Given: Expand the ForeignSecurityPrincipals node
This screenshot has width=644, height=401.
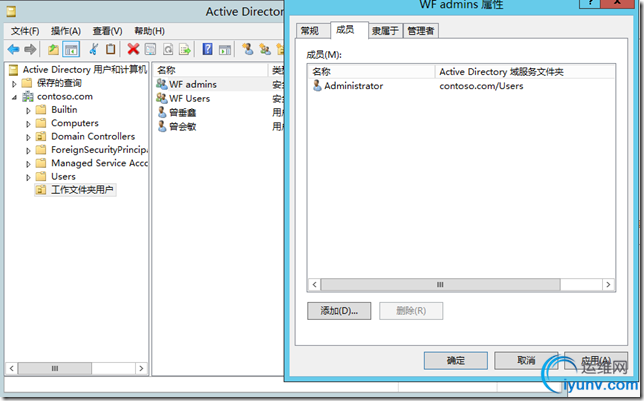Looking at the screenshot, I should [x=28, y=151].
